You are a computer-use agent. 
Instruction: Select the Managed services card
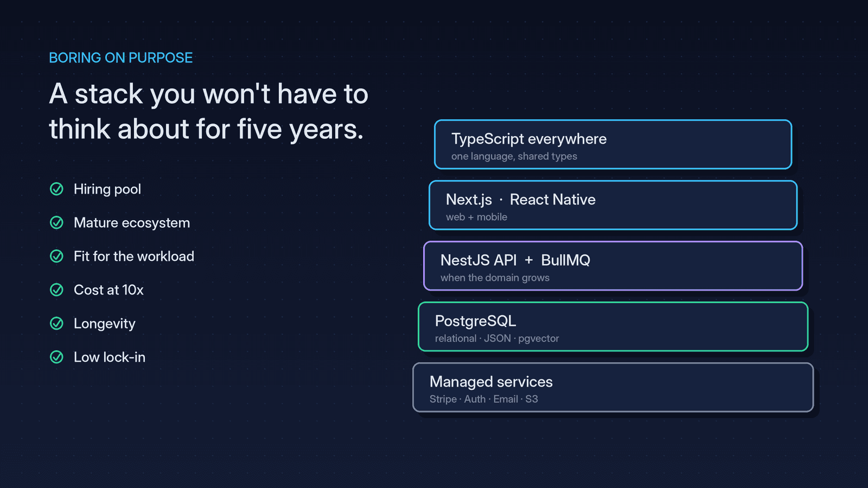pos(613,387)
